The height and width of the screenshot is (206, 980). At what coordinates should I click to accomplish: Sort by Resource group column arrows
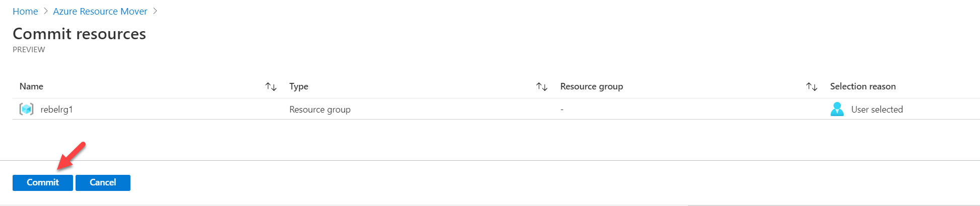click(812, 86)
